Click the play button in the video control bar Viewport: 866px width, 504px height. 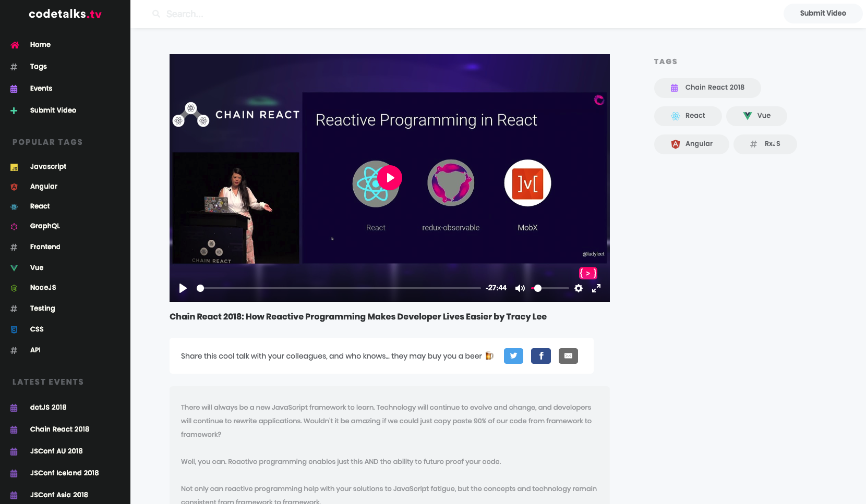[183, 288]
